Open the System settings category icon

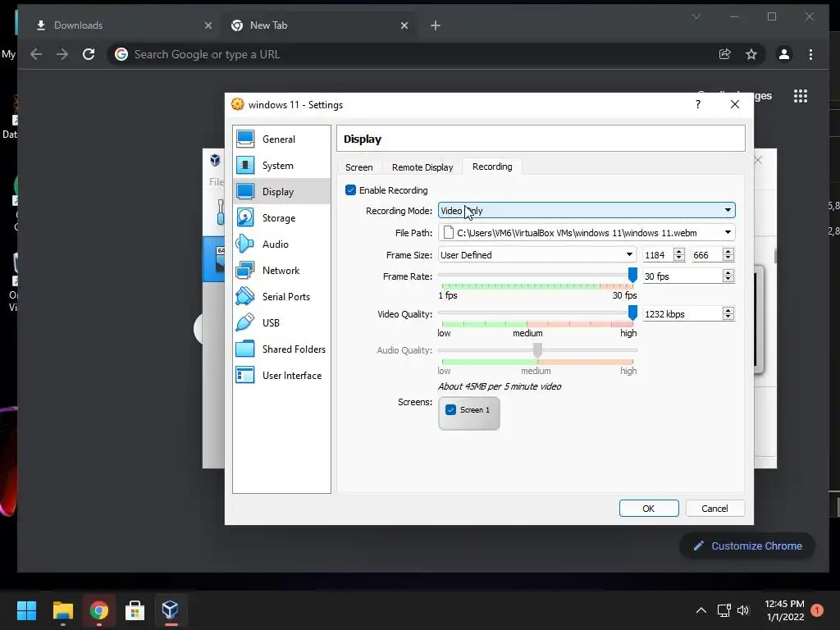pos(245,165)
